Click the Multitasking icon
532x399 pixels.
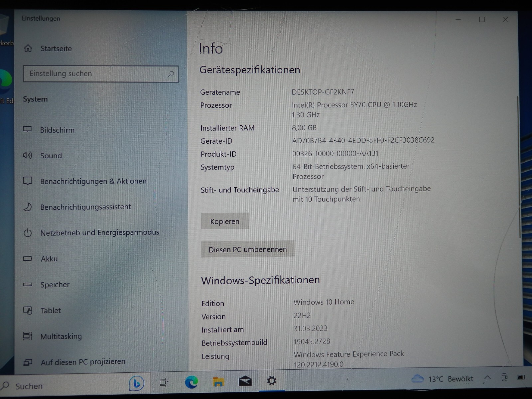coord(28,336)
